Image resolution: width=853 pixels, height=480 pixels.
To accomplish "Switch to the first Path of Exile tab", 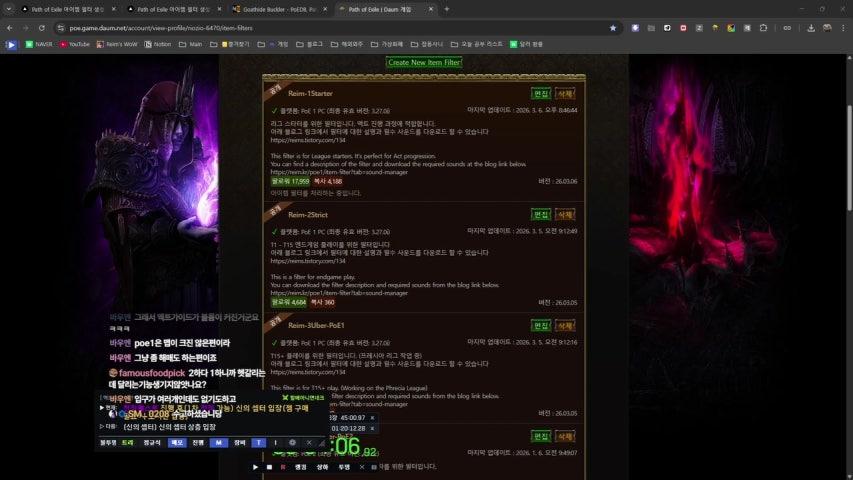I will click(68, 9).
